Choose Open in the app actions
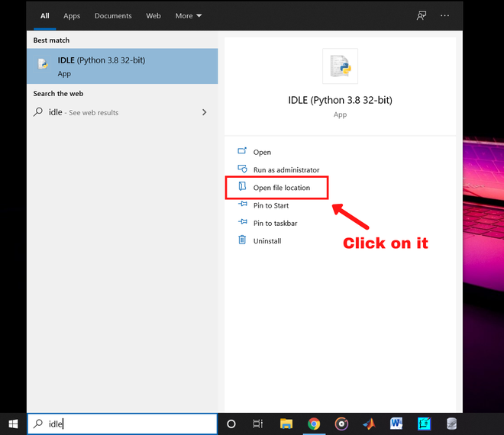Image resolution: width=504 pixels, height=435 pixels. tap(262, 153)
